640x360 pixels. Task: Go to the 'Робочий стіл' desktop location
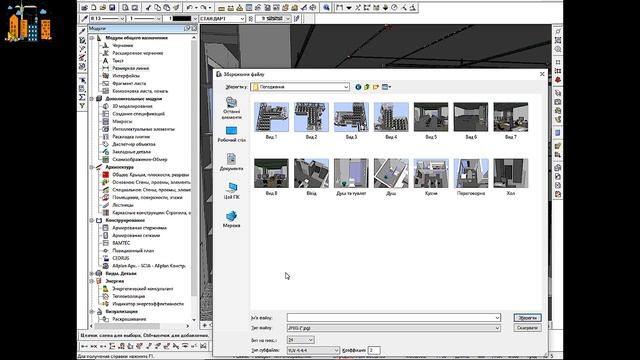[231, 134]
